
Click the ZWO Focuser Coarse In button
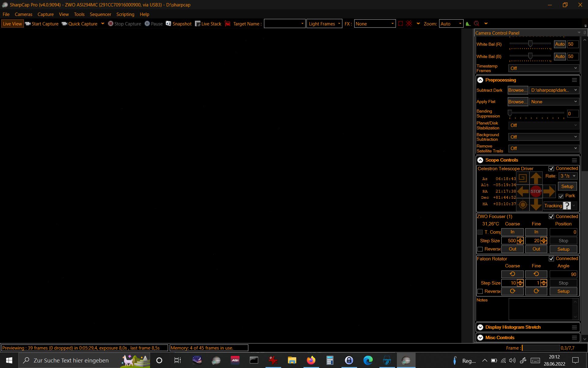(x=512, y=232)
